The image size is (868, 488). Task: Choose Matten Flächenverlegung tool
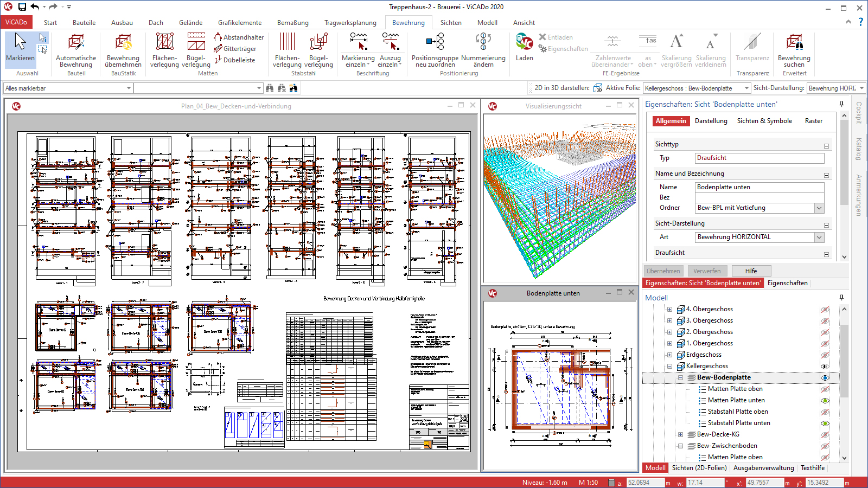coord(164,50)
